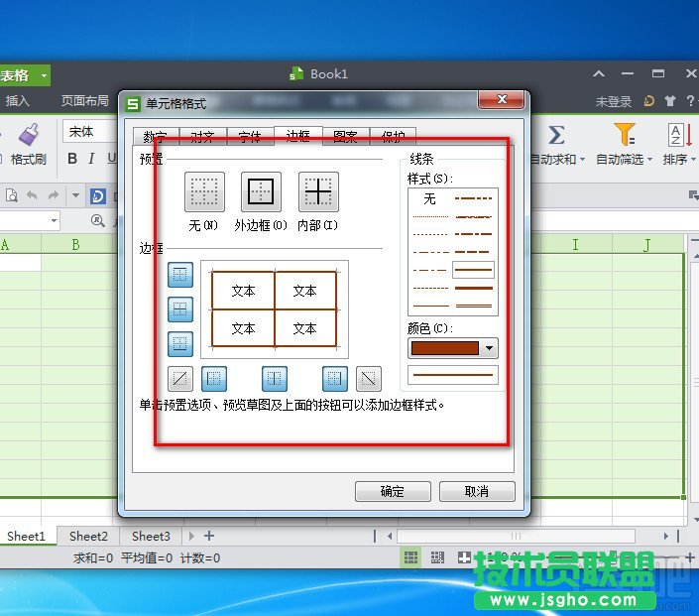Select column J header
The width and height of the screenshot is (699, 616).
click(647, 244)
